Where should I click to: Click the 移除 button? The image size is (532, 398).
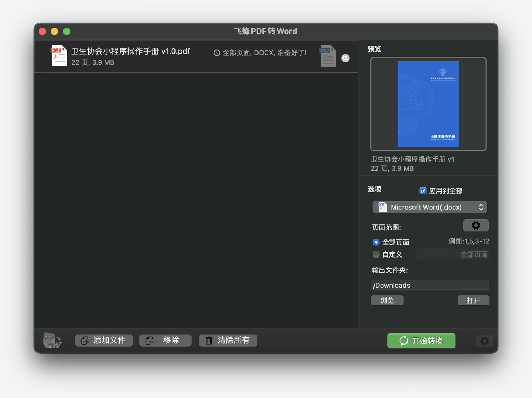(165, 340)
